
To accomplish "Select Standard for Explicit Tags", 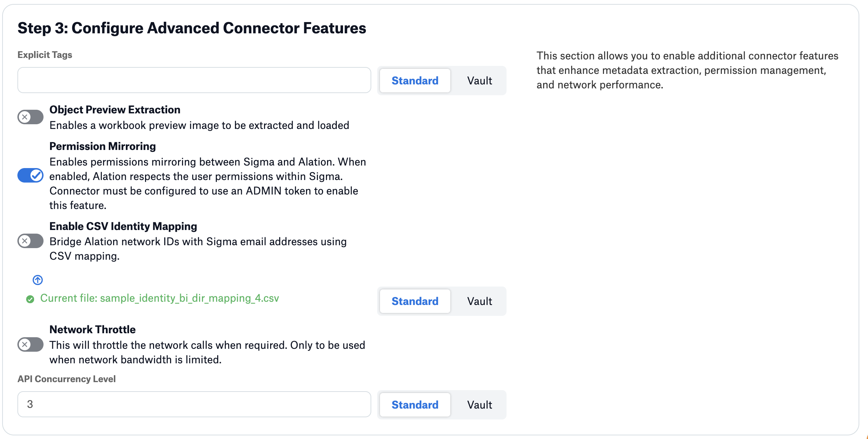I will (415, 80).
